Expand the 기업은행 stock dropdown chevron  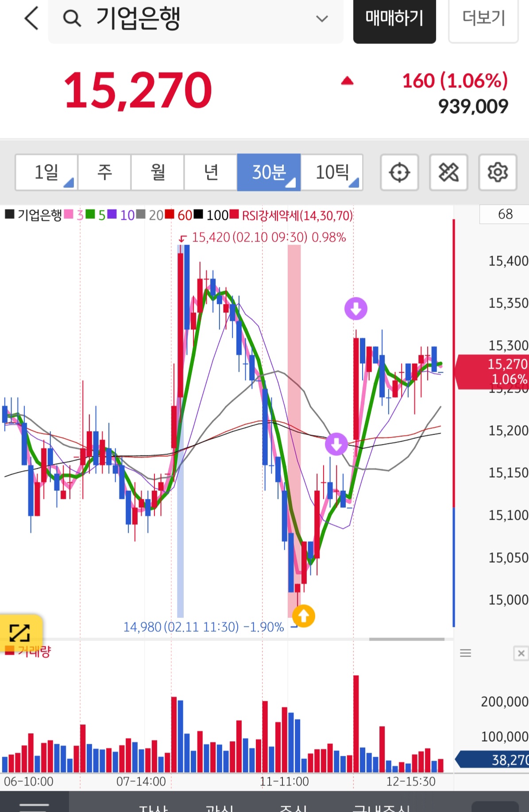coord(322,19)
